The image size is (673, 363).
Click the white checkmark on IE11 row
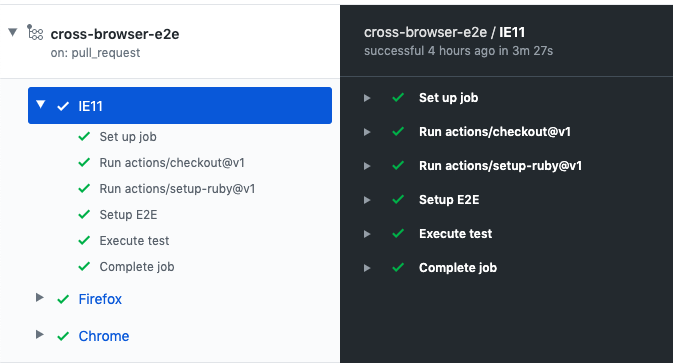[63, 106]
